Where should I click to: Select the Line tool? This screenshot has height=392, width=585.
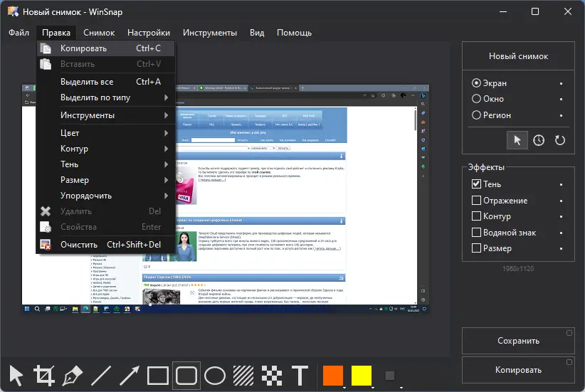[101, 376]
